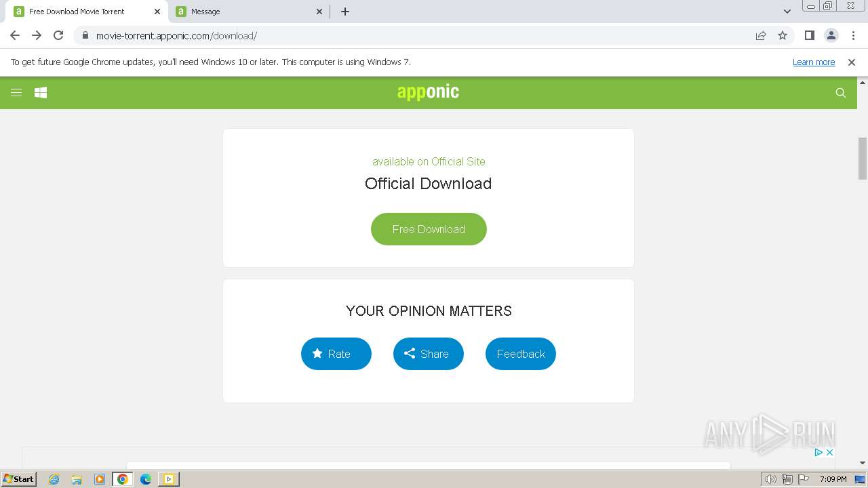This screenshot has height=488, width=868.
Task: Open the yellow play-icon app in the taskbar
Action: coord(168,479)
